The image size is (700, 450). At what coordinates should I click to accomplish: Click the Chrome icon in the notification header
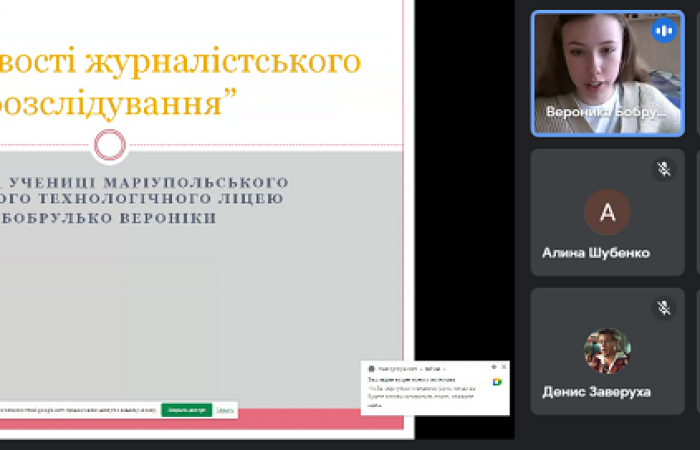[x=371, y=368]
